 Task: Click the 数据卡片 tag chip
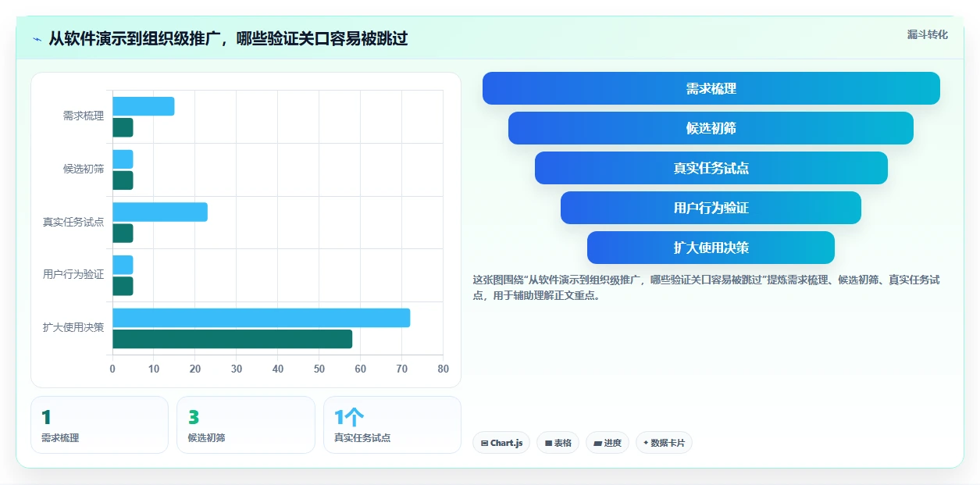(664, 443)
